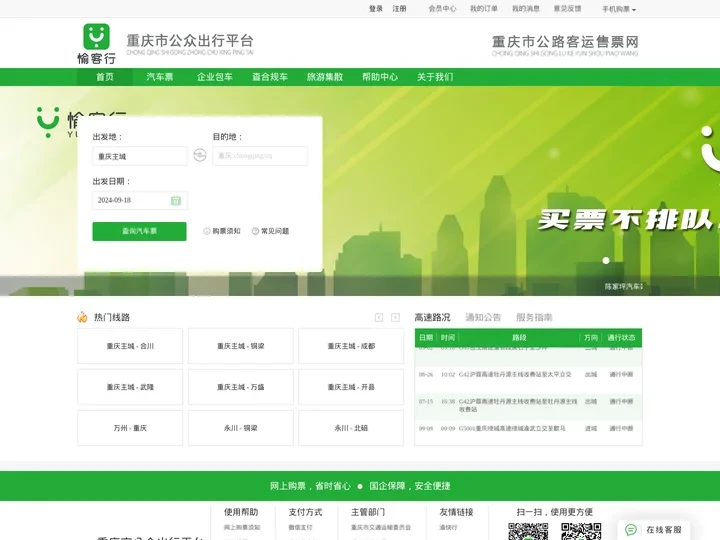Select the 永川 - 铜梁 route card
This screenshot has height=540, width=720.
point(241,428)
